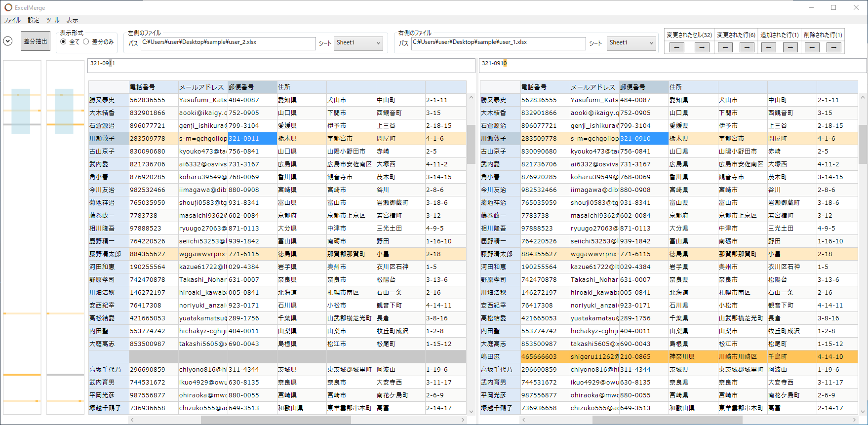Jump to next changed row (変更された行)
868x425 pixels.
[747, 47]
